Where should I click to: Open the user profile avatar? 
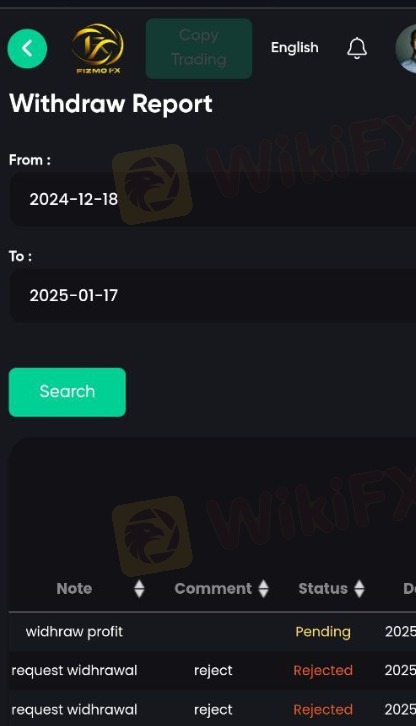coord(406,49)
